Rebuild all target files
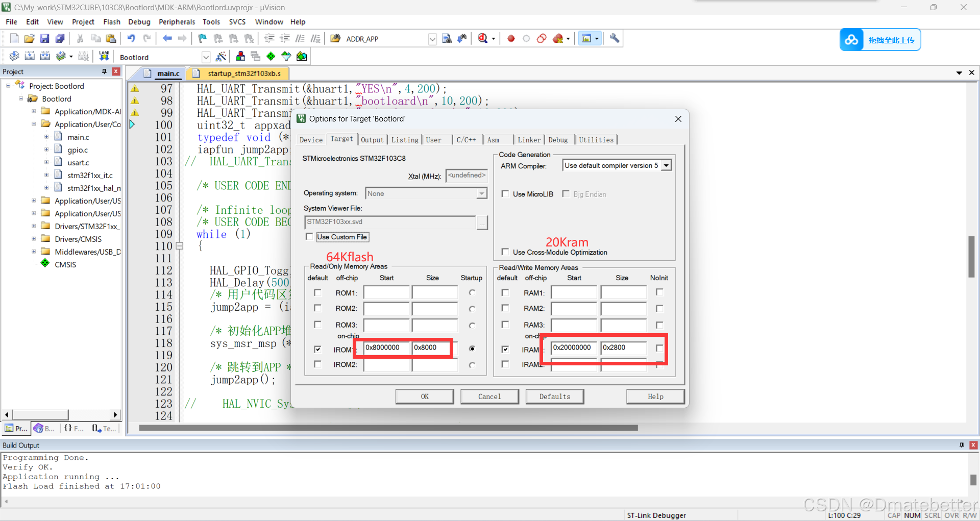980x521 pixels. click(x=45, y=56)
